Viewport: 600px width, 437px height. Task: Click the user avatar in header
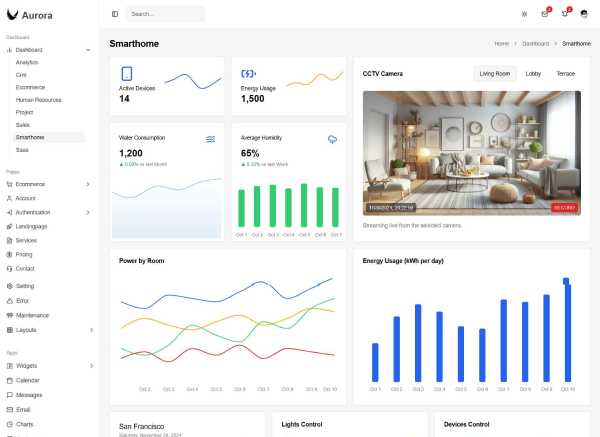point(585,14)
